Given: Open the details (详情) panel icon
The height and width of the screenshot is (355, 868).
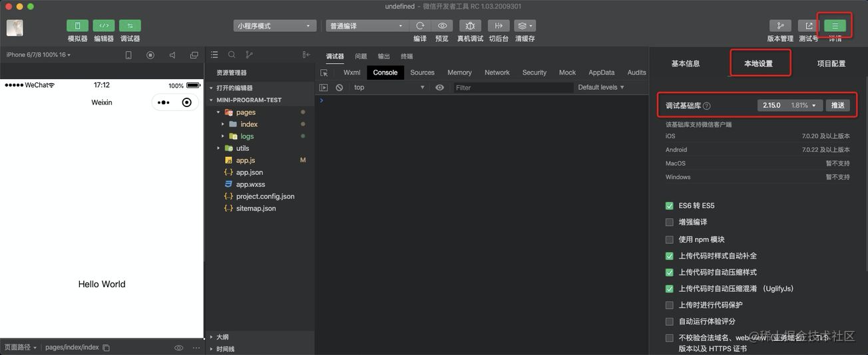Looking at the screenshot, I should pos(835,26).
